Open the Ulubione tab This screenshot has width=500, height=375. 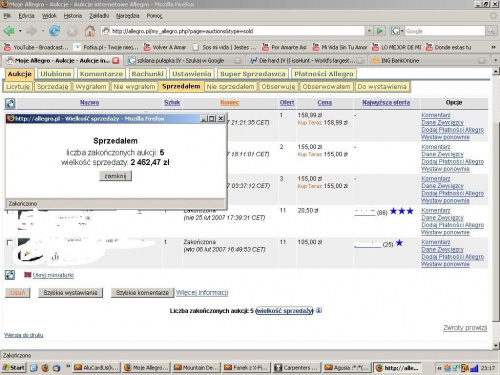coord(56,74)
